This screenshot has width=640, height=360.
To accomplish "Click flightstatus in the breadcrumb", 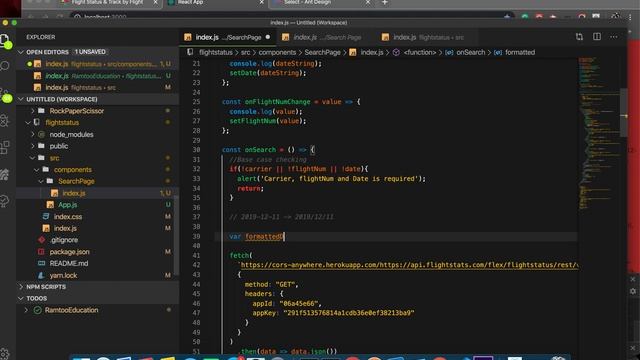I will pos(216,52).
